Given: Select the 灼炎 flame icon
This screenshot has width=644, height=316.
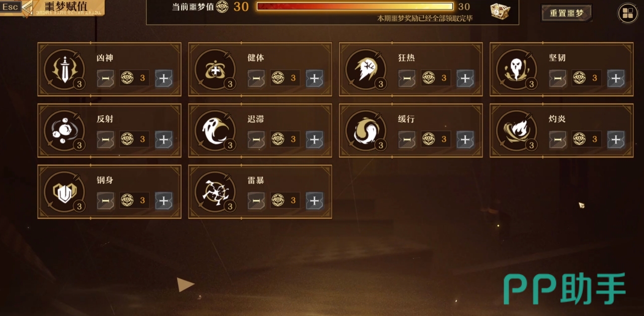Looking at the screenshot, I should point(517,130).
